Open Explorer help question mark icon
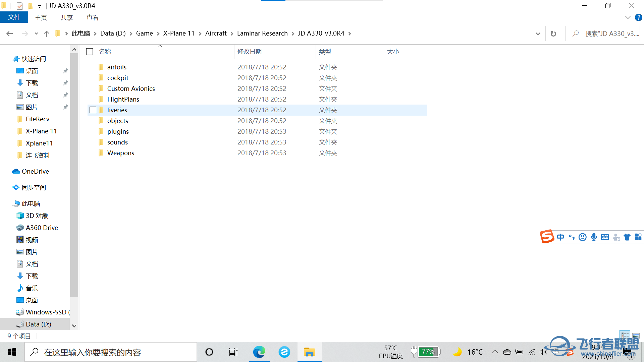 click(x=638, y=17)
